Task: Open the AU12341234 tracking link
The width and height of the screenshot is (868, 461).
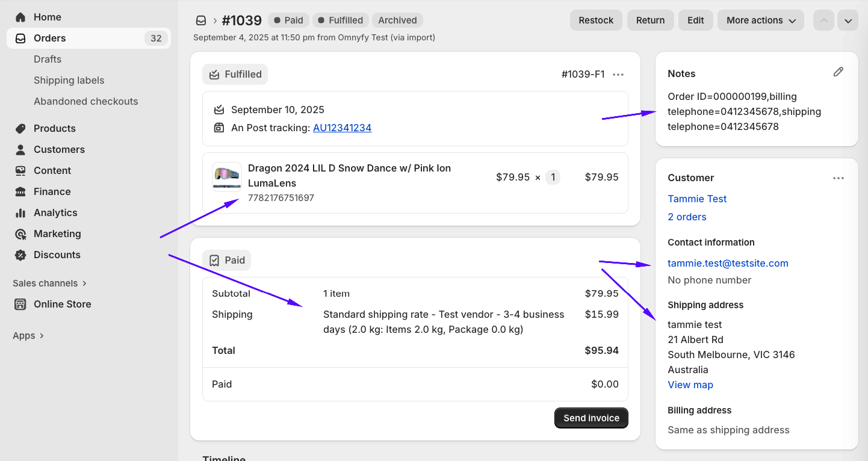Action: point(342,128)
